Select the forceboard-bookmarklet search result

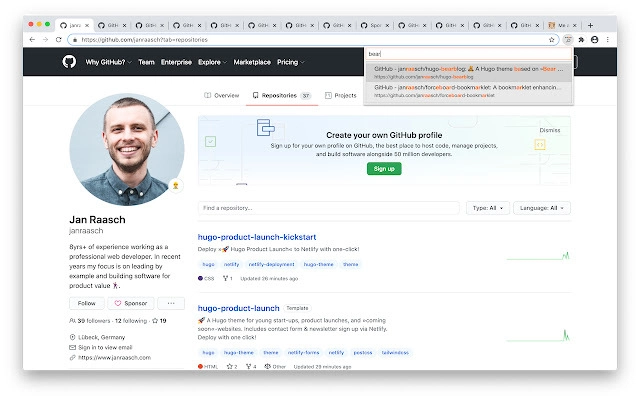point(469,91)
